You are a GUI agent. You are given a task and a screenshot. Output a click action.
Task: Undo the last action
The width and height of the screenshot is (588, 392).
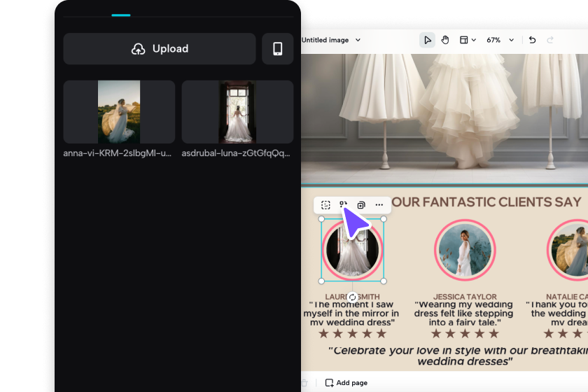(532, 40)
